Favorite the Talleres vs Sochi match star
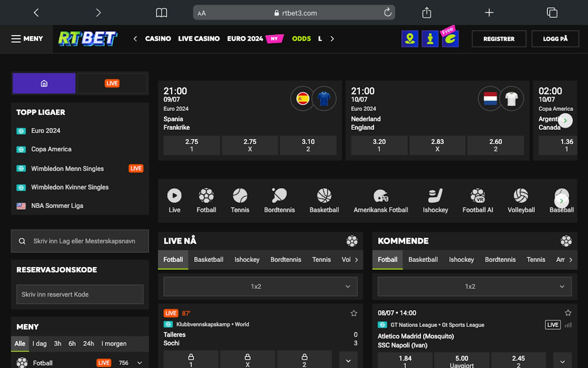Image resolution: width=588 pixels, height=368 pixels. 354,313
